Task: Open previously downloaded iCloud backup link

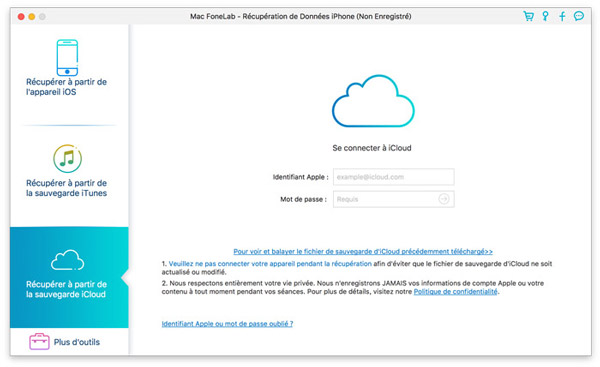Action: click(363, 251)
